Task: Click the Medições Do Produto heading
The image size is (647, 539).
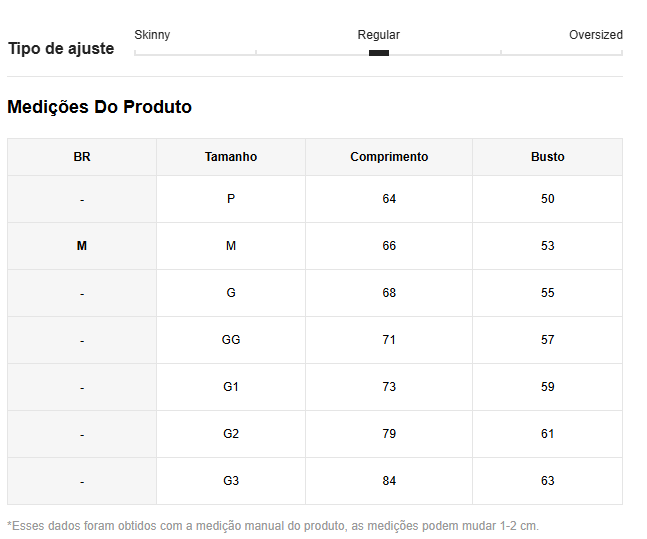Action: 99,107
